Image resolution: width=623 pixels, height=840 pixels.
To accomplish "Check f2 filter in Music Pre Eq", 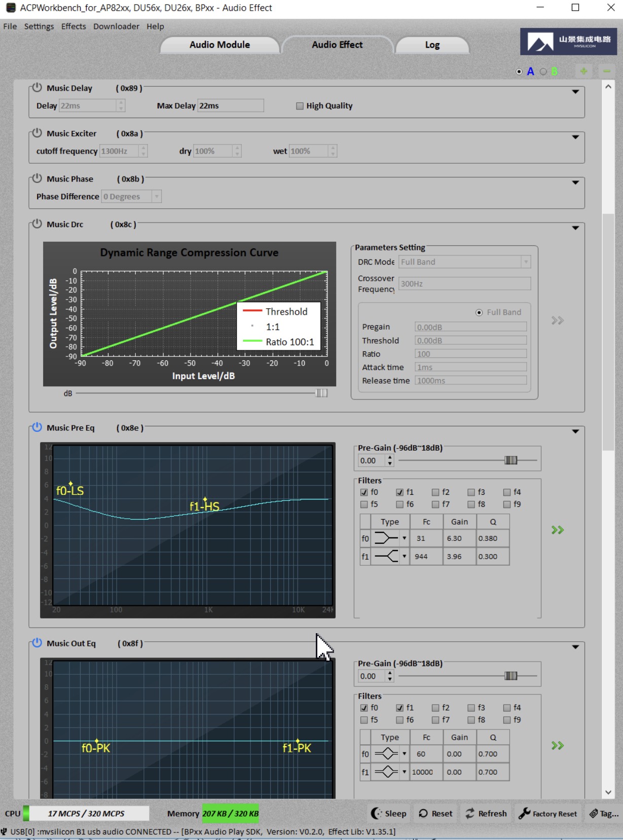I will tap(435, 492).
